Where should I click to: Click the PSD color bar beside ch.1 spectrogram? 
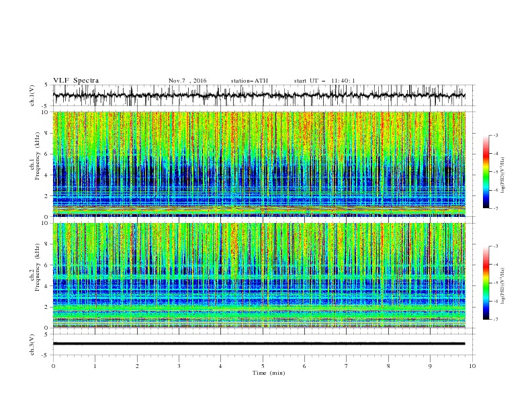click(486, 172)
